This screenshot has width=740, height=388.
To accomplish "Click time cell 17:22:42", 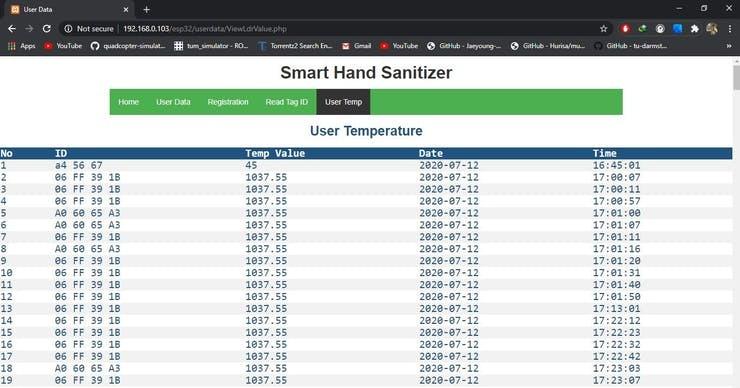I will click(617, 356).
